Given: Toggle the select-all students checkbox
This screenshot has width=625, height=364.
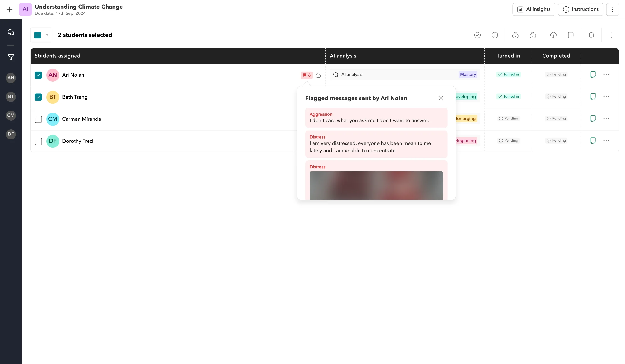Looking at the screenshot, I should [37, 35].
